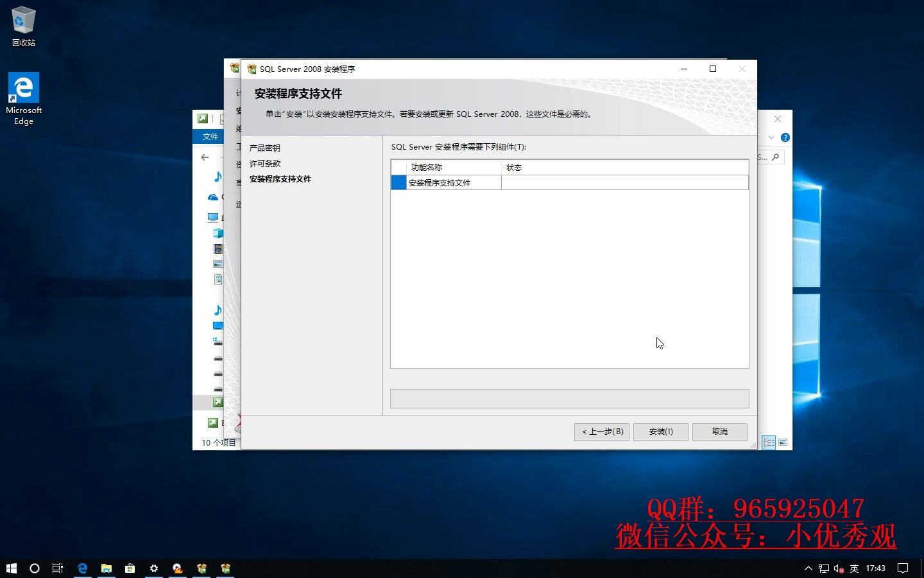The width and height of the screenshot is (924, 578).
Task: Click the File Explorer title bar icon
Action: pyautogui.click(x=203, y=118)
